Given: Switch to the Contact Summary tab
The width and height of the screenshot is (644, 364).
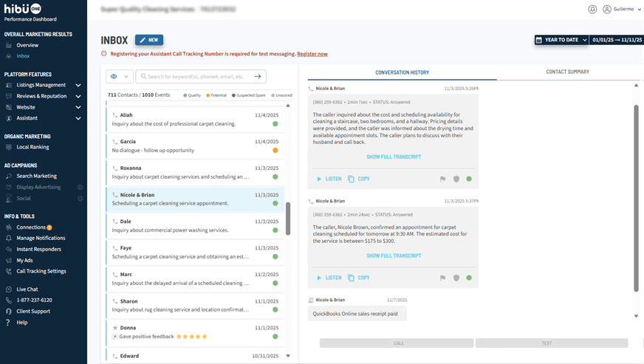Looking at the screenshot, I should coord(567,72).
